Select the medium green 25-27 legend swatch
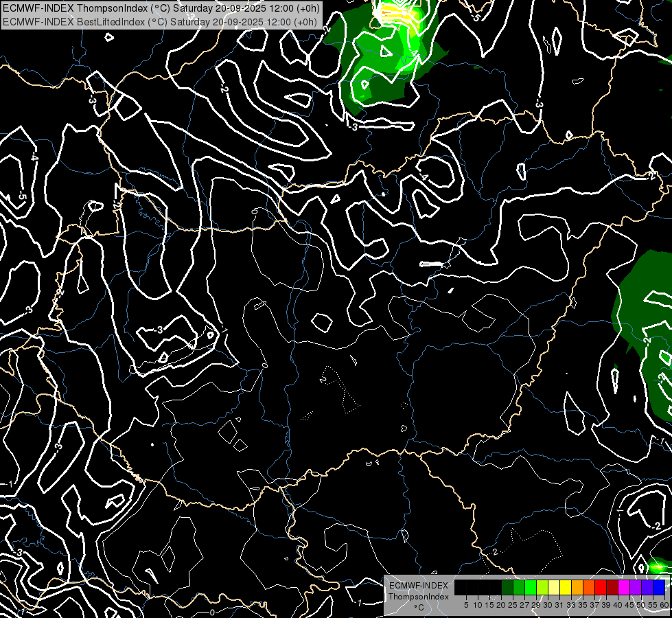 pos(518,588)
